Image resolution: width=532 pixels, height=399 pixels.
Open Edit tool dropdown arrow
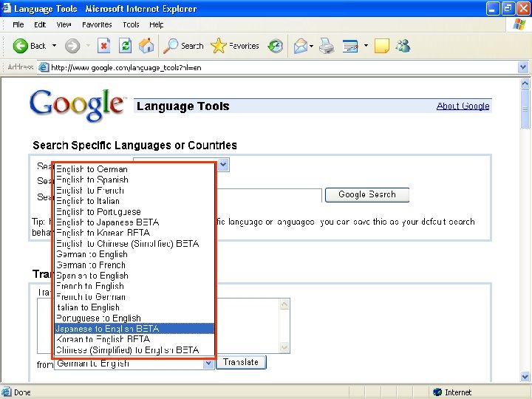pyautogui.click(x=366, y=46)
